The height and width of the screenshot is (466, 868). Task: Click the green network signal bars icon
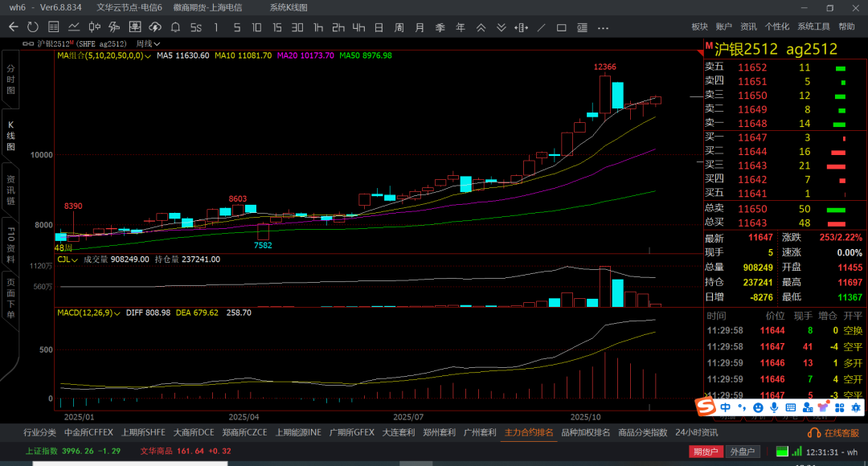pos(796,451)
